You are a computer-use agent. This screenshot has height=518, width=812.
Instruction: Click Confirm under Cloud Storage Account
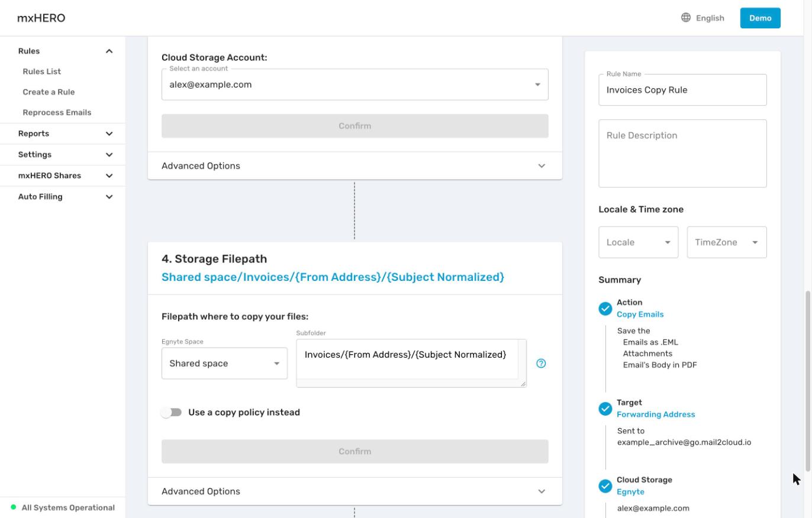click(355, 126)
